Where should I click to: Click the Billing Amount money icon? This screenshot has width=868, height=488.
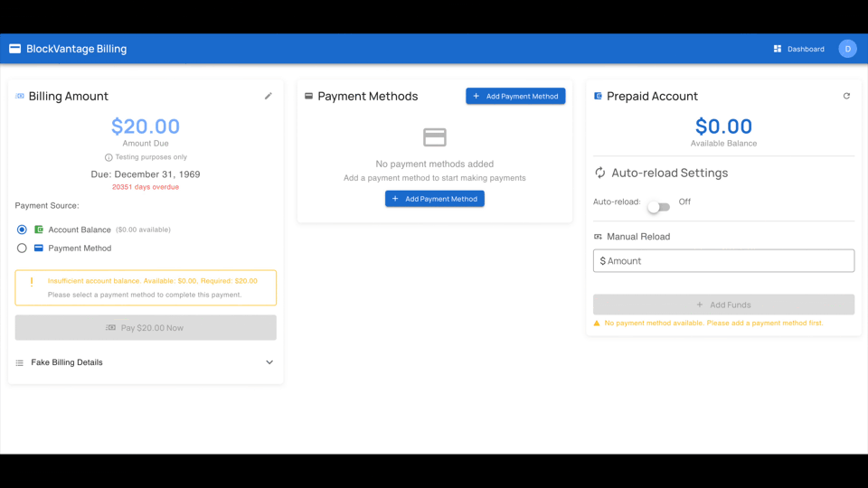(20, 97)
